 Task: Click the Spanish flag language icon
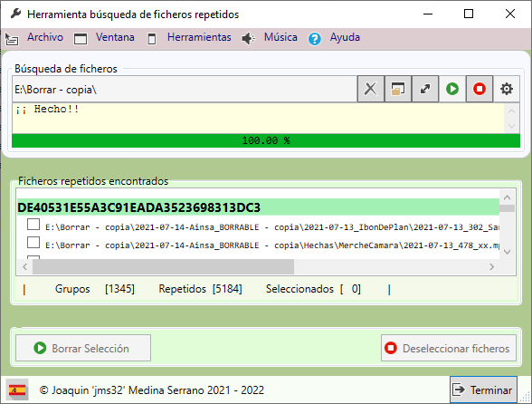pyautogui.click(x=17, y=390)
